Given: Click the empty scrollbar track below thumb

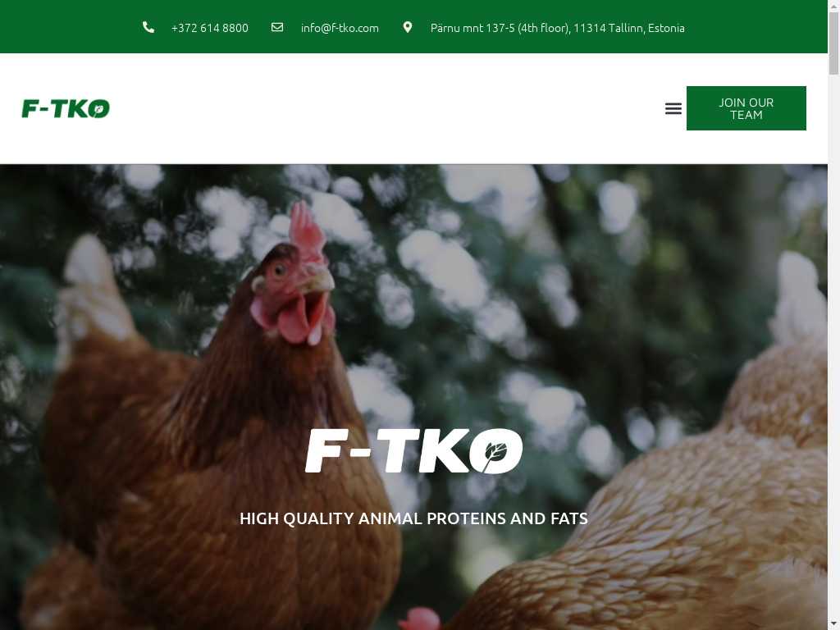Looking at the screenshot, I should 834,348.
